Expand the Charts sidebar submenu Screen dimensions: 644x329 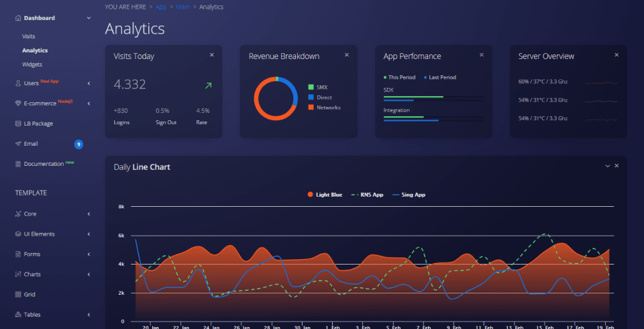[32, 274]
